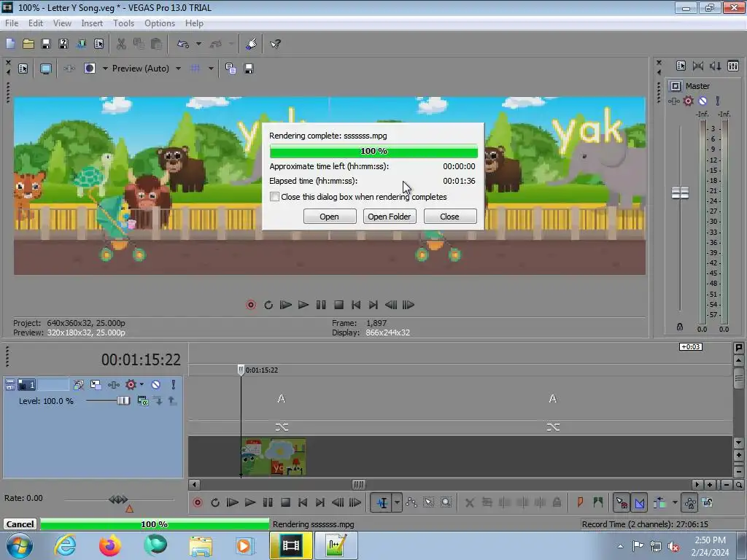Click the timeline horizontal scrollbar thumb
The width and height of the screenshot is (747, 560).
click(359, 485)
